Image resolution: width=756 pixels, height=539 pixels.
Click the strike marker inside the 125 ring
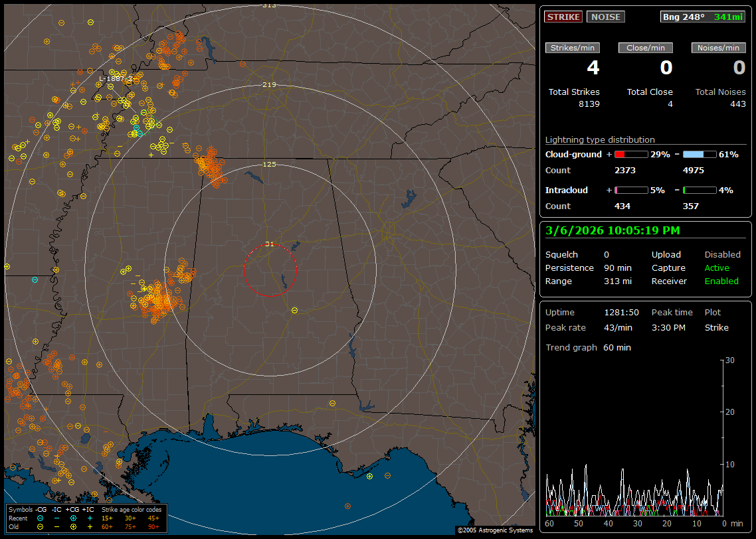pyautogui.click(x=294, y=310)
